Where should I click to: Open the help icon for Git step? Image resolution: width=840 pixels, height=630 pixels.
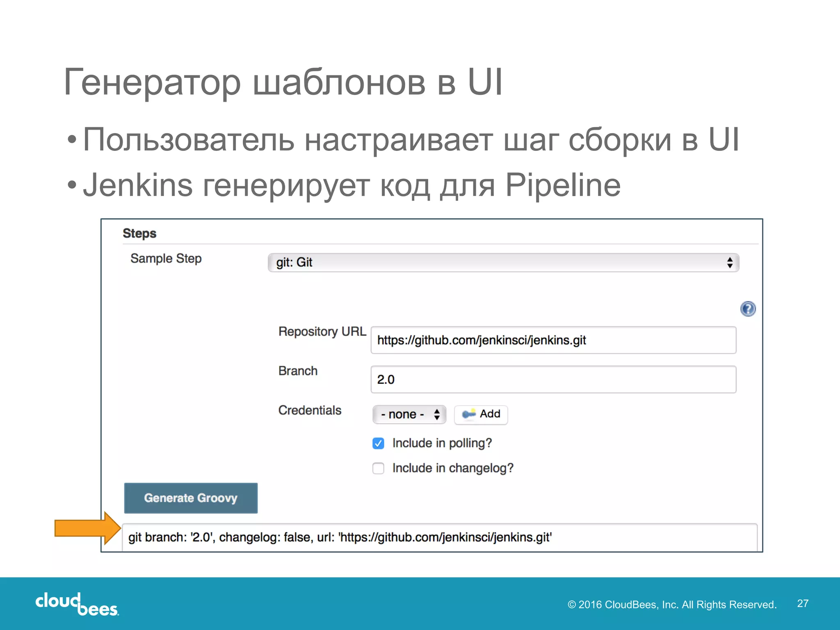tap(748, 309)
